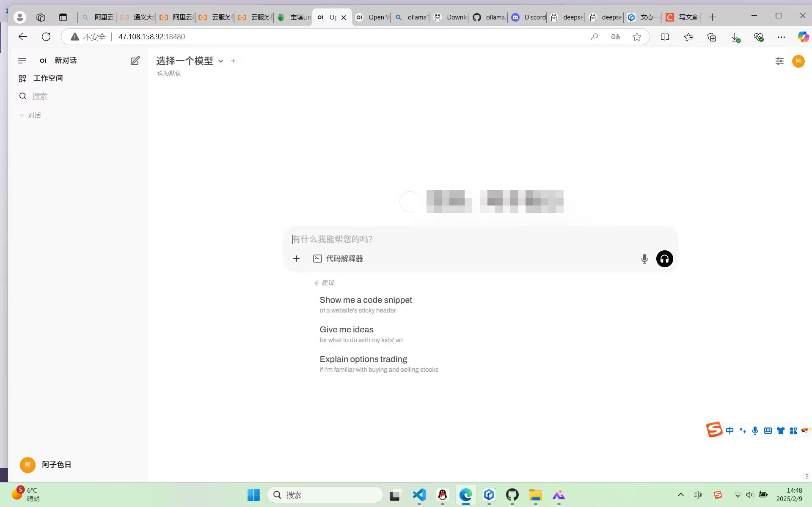Image resolution: width=812 pixels, height=507 pixels.
Task: Click the taskbar 搜索 search box
Action: point(325,495)
